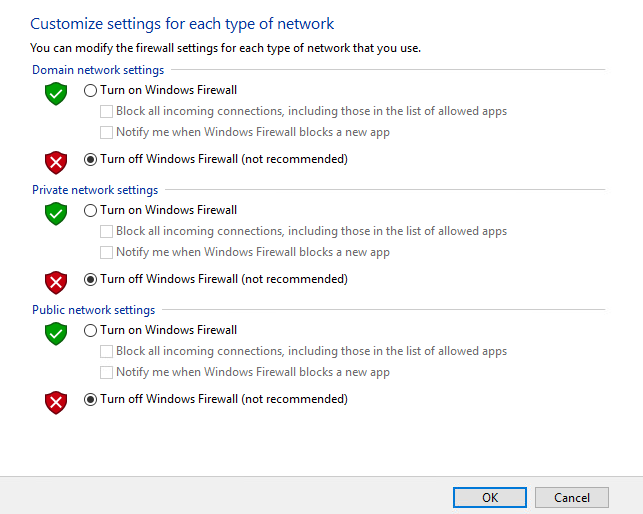Select Turn off Windows Firewall for Private network

tap(91, 279)
